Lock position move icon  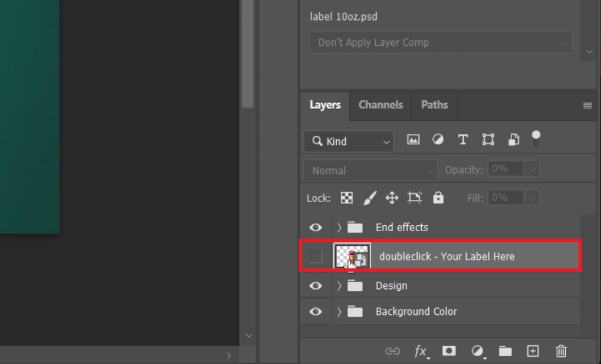(x=392, y=198)
